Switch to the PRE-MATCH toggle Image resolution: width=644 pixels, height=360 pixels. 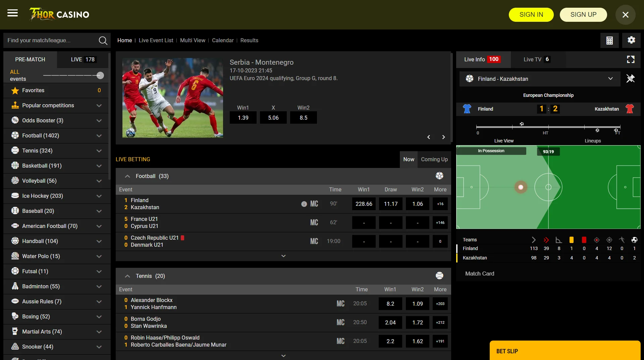30,60
